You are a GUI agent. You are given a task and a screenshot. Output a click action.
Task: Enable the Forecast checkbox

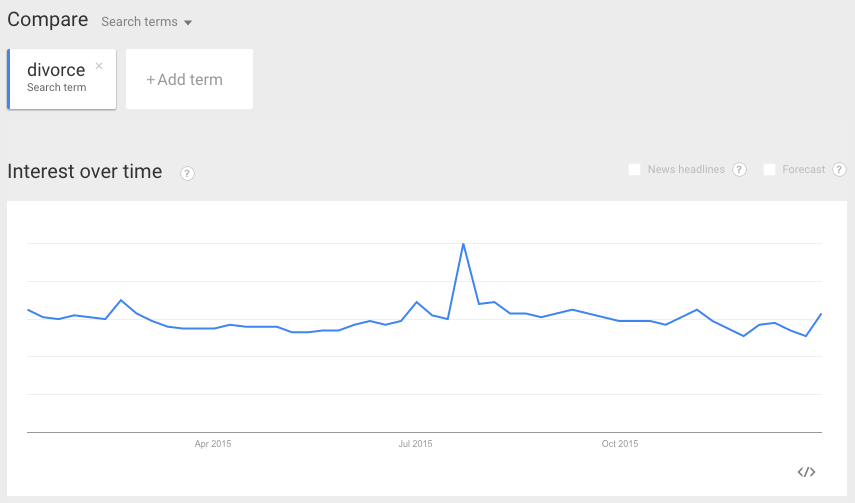[769, 170]
